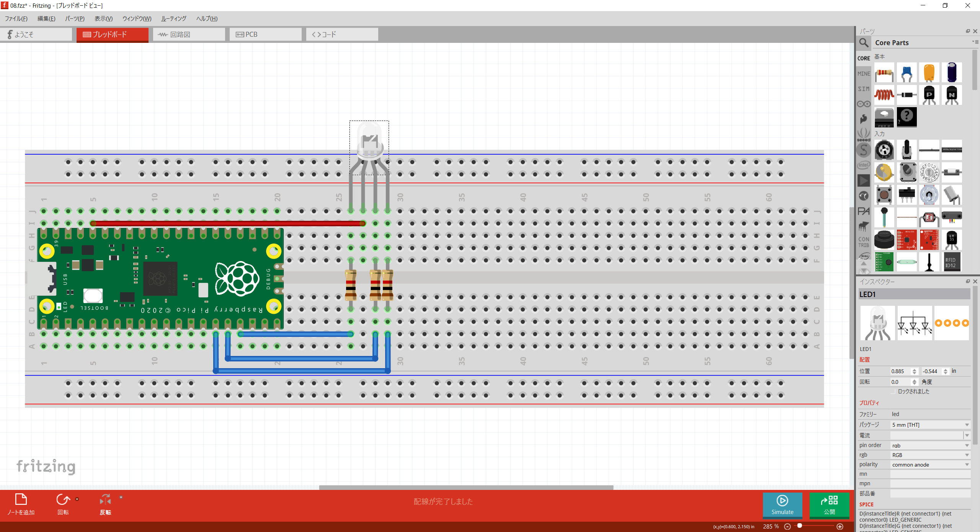The height and width of the screenshot is (532, 980).
Task: Increase the rotation angle stepper
Action: pyautogui.click(x=914, y=380)
